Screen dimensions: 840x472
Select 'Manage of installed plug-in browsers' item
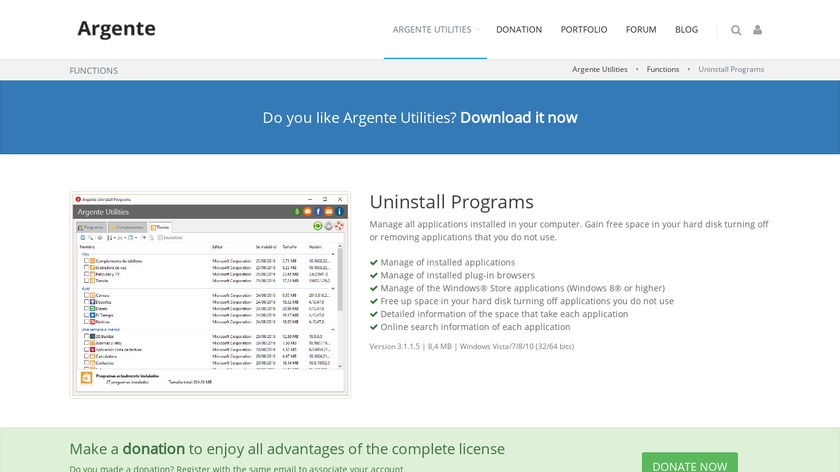point(457,275)
